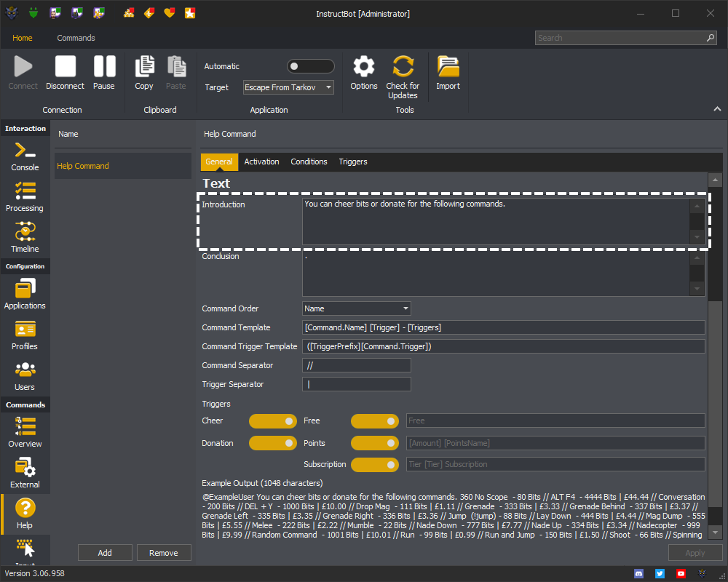
Task: Click the Remove button
Action: pos(164,553)
